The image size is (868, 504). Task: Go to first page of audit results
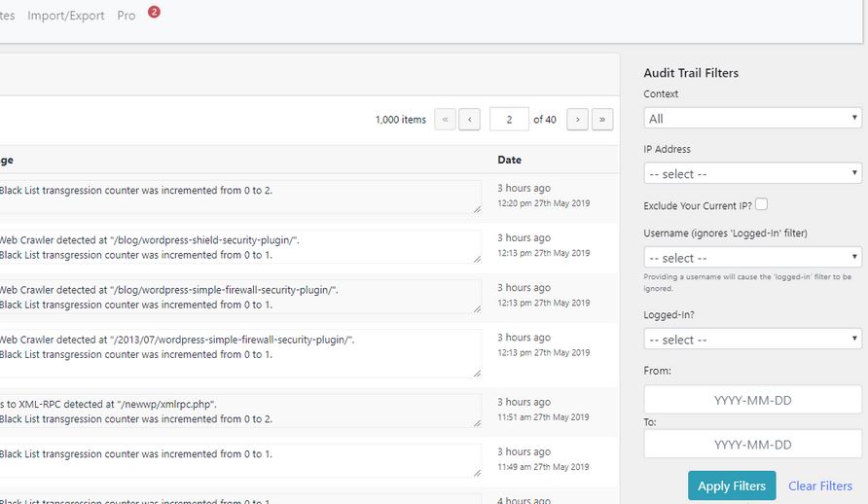point(446,120)
